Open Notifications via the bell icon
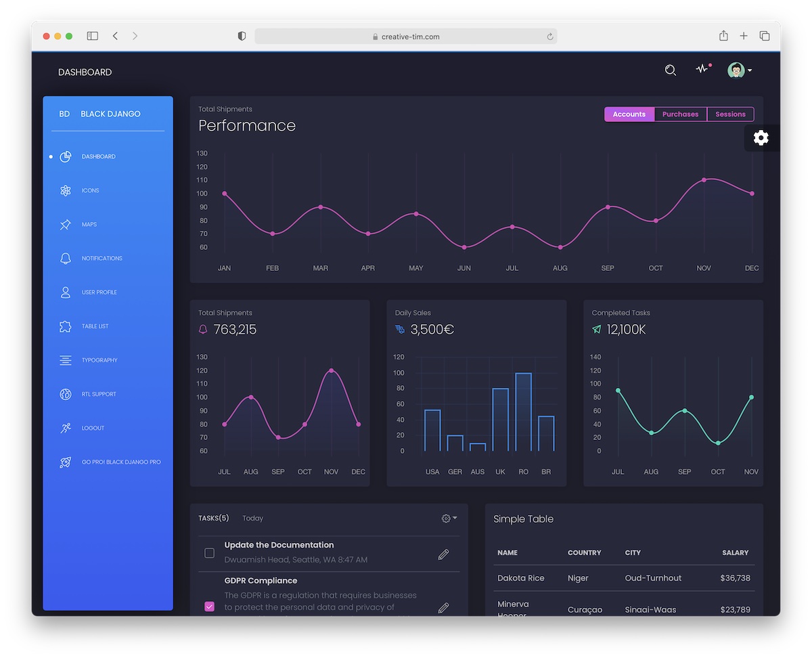 click(x=65, y=258)
